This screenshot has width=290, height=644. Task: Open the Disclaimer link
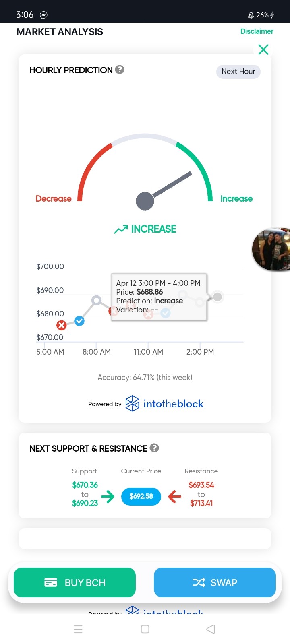click(257, 31)
